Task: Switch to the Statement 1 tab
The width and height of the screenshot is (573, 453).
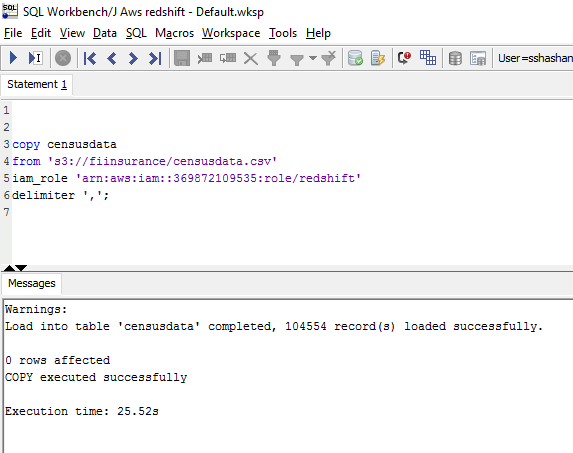Action: (37, 84)
